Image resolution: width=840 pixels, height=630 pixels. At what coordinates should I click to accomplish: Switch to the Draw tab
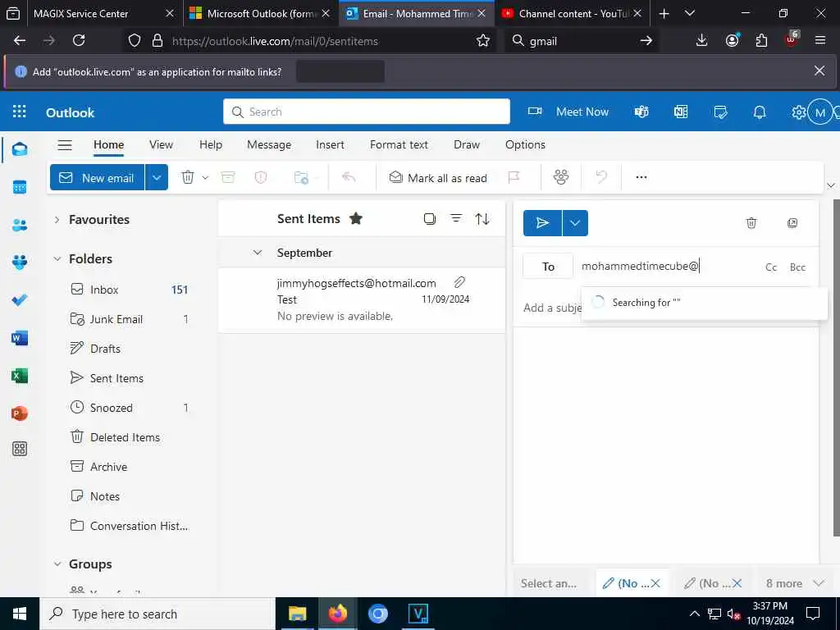click(x=467, y=144)
